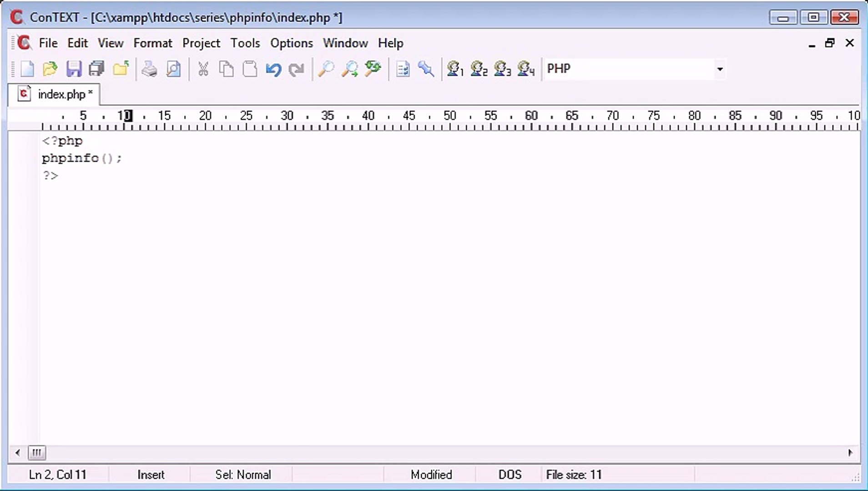Save the file with the floppy disk icon
868x491 pixels.
tap(74, 69)
